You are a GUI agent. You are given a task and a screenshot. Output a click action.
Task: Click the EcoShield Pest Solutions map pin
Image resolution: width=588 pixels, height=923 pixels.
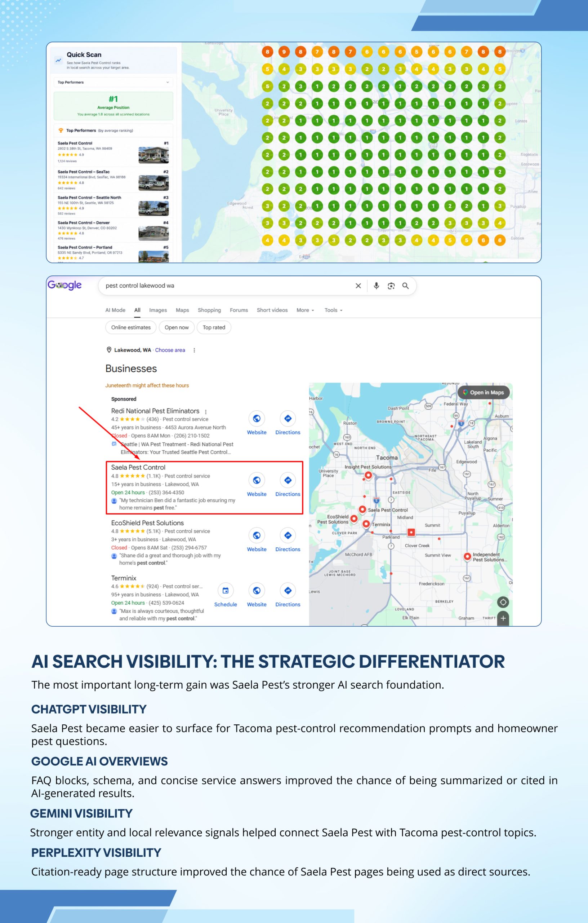[354, 518]
